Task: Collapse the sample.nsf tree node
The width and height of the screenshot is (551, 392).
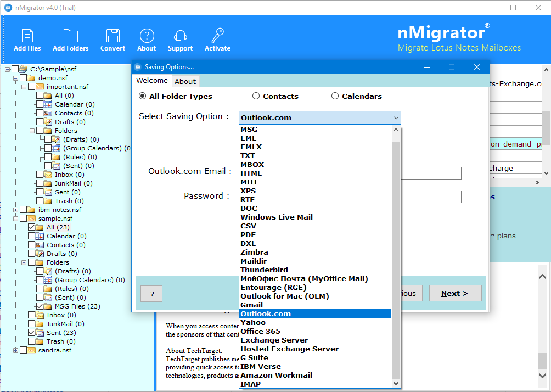Action: (15, 219)
